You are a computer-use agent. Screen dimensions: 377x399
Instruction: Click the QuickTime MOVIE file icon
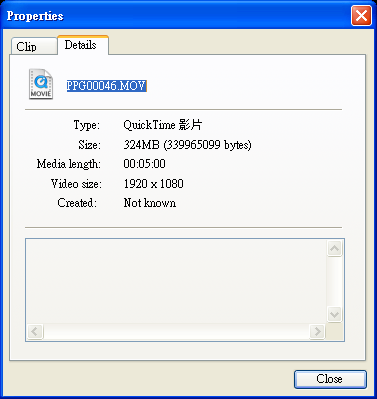[41, 84]
